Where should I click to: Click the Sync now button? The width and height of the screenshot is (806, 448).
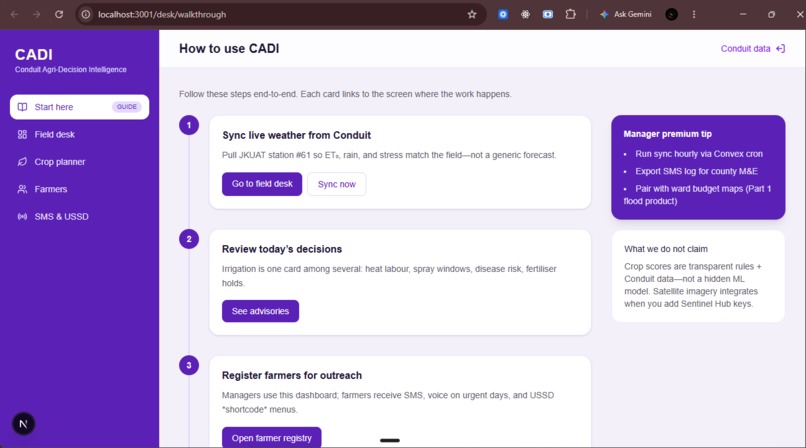(337, 184)
